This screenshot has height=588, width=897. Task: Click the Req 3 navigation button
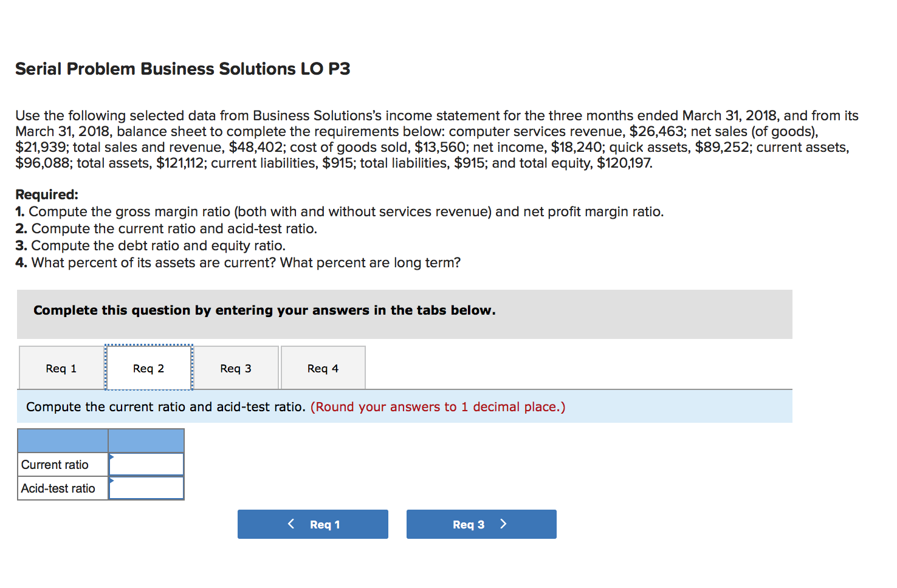click(x=481, y=524)
